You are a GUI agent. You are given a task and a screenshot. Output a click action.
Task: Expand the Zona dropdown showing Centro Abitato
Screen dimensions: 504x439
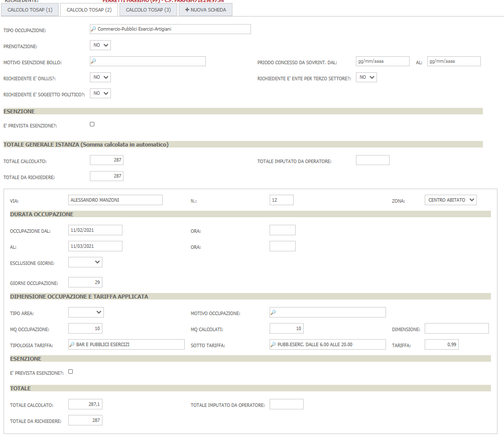[450, 200]
